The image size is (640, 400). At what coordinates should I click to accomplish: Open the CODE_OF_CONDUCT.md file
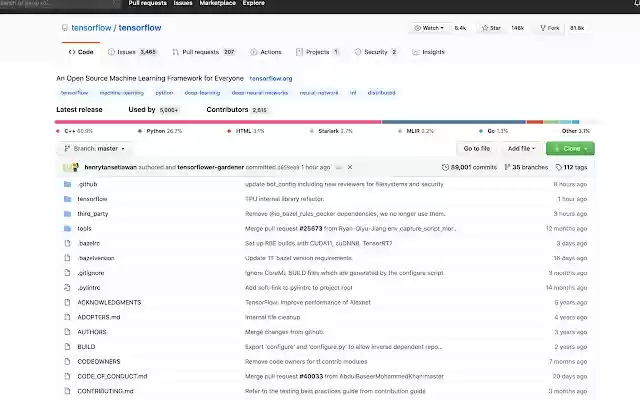112,376
